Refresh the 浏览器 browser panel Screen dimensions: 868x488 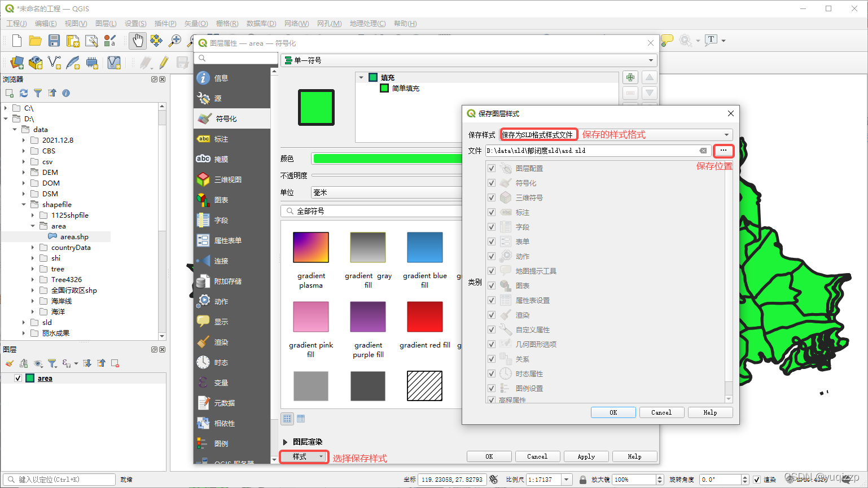coord(23,93)
